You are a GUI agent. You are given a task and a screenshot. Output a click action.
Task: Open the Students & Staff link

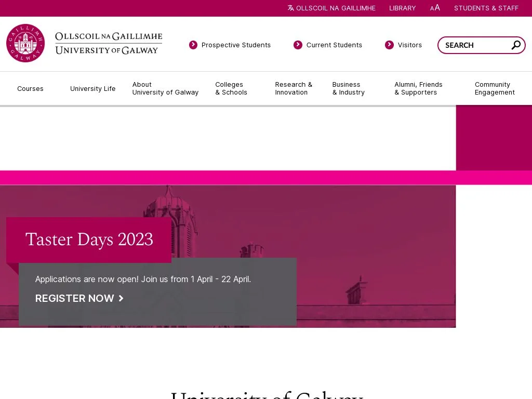pyautogui.click(x=486, y=8)
